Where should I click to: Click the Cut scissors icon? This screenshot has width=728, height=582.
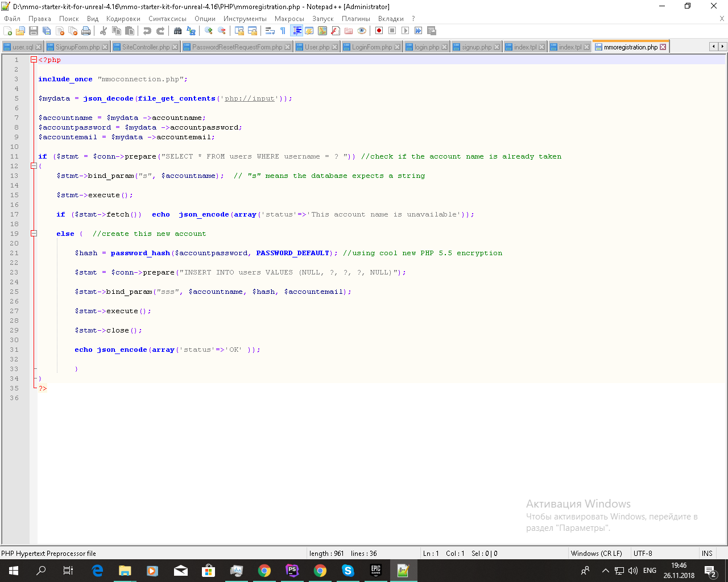(x=104, y=31)
